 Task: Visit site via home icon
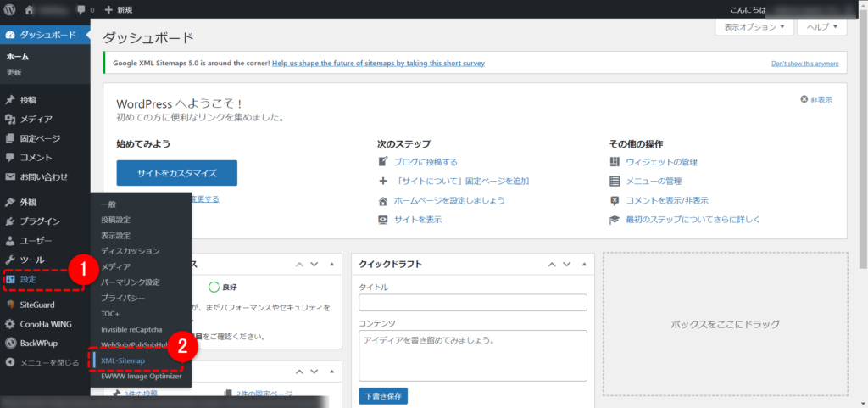(30, 9)
